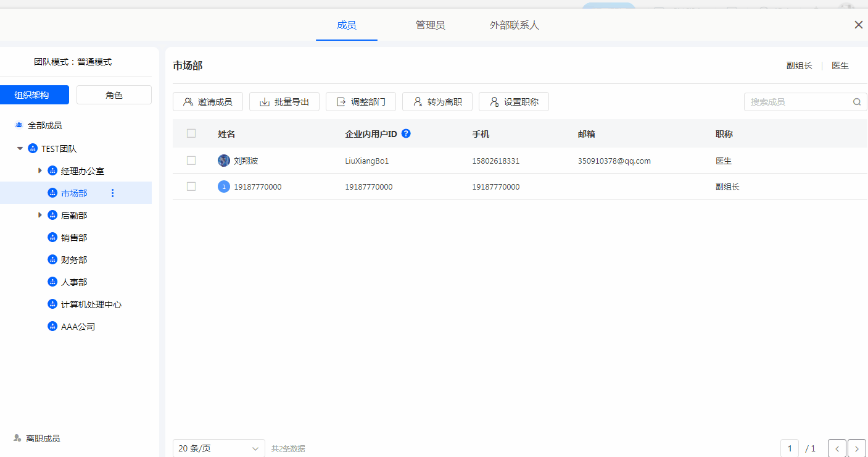
Task: Switch to the 管理员 tab
Action: [x=430, y=25]
